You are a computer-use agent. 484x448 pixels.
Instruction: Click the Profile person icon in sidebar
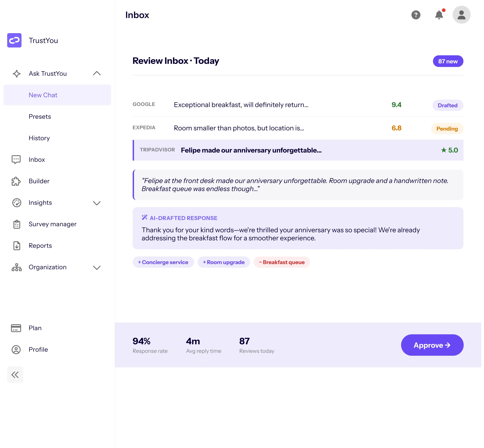pos(16,350)
